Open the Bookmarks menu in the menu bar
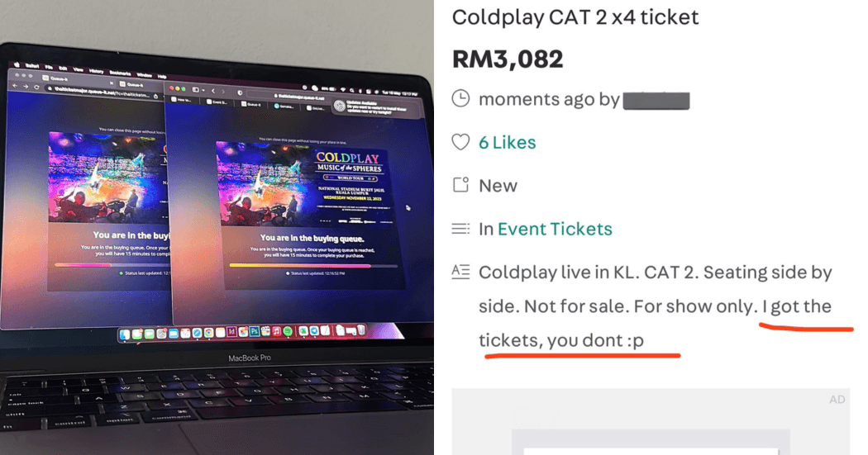868x455 pixels. tap(120, 73)
